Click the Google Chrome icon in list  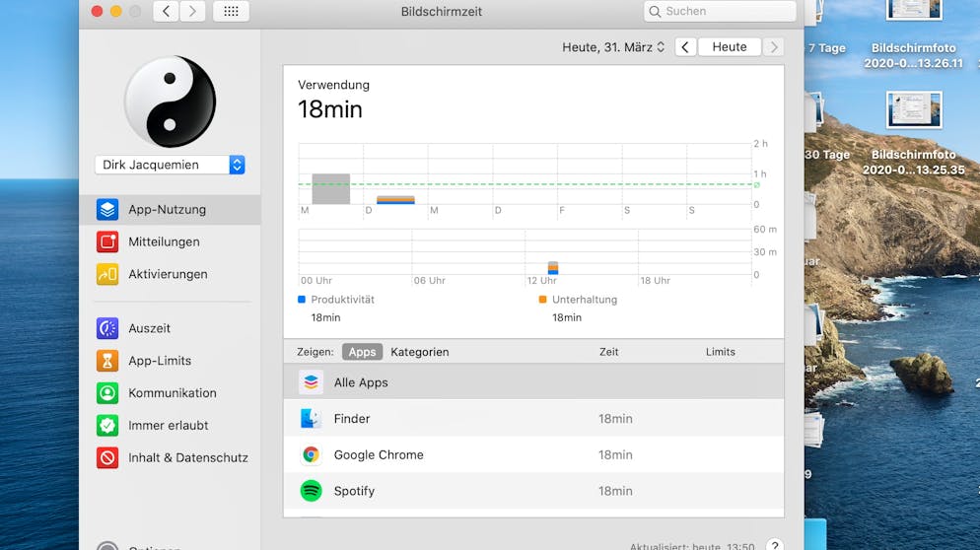(x=311, y=454)
